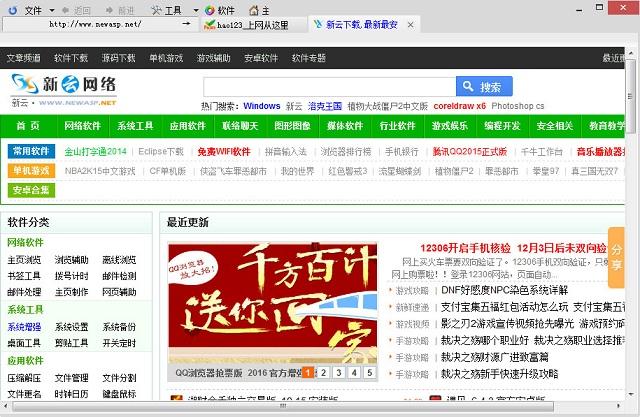Click the 洛克王国 hot search link

point(325,106)
